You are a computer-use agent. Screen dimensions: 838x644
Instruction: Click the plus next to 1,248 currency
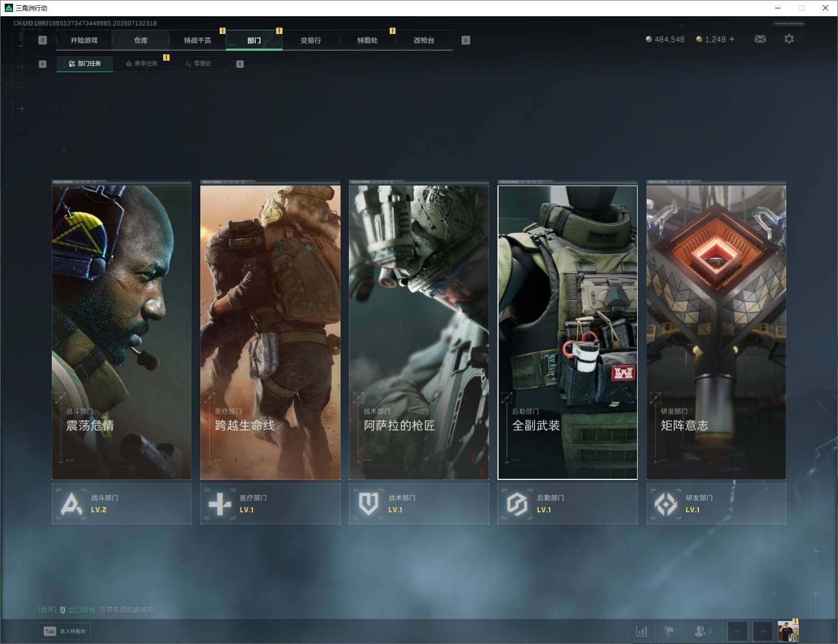click(732, 39)
